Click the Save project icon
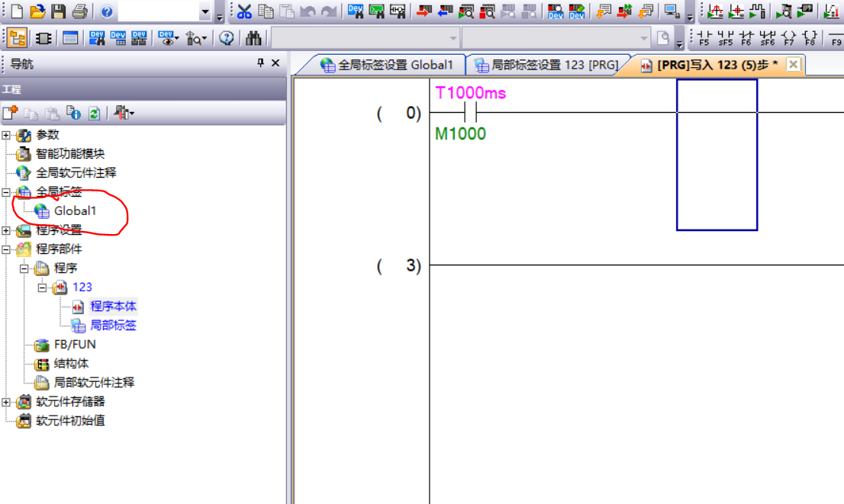Screen dimensions: 844x504 pos(58,11)
